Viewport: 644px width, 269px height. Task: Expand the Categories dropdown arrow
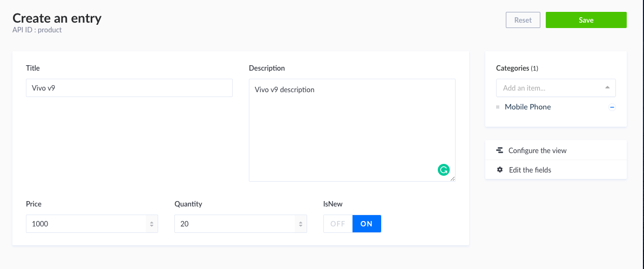(x=607, y=87)
